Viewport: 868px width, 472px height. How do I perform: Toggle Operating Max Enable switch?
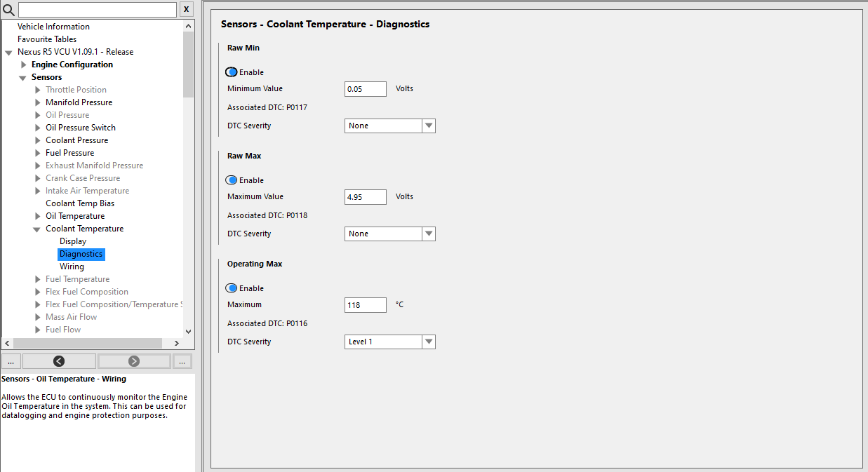(232, 288)
